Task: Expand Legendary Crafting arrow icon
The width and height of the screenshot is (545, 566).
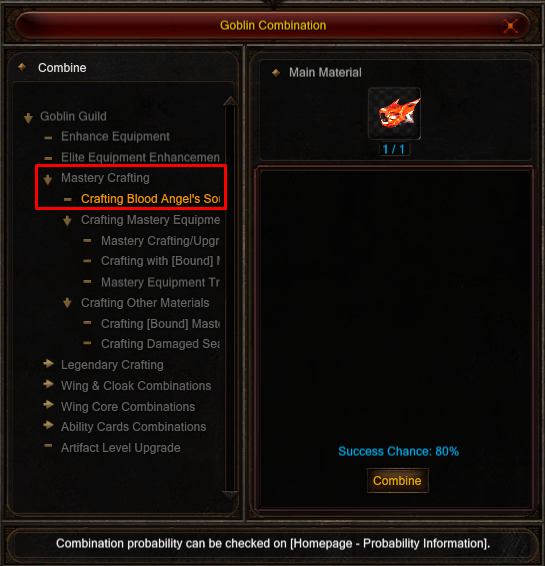Action: pyautogui.click(x=48, y=364)
